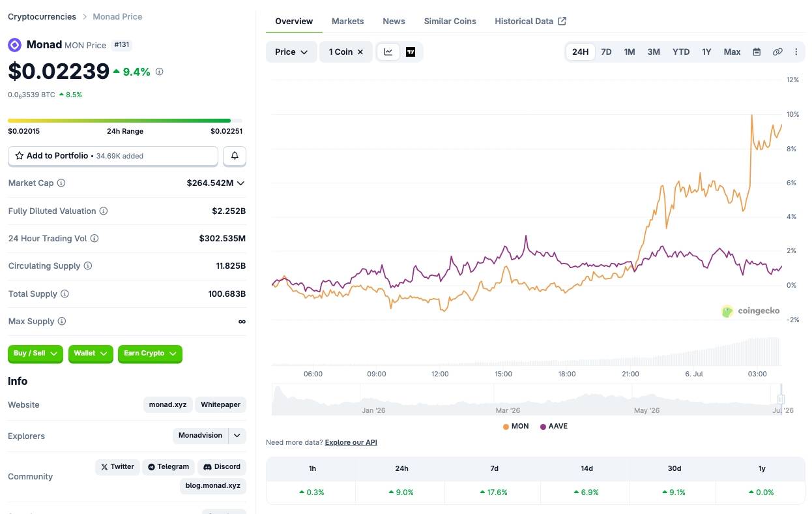The image size is (812, 514).
Task: Switch to the Markets tab
Action: point(348,22)
